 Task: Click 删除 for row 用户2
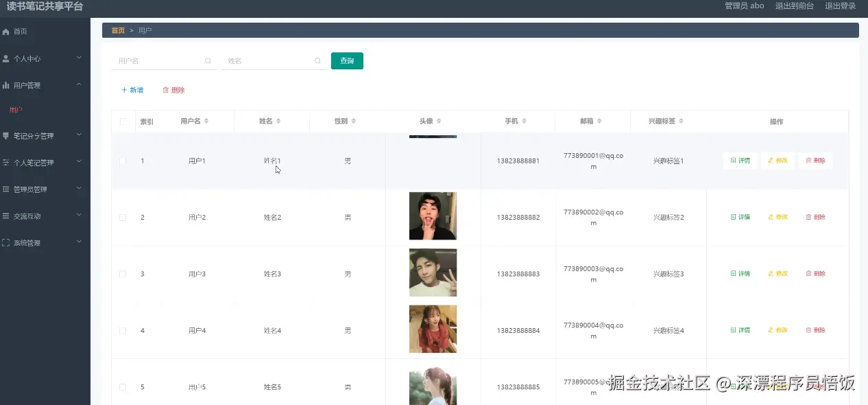coord(815,217)
